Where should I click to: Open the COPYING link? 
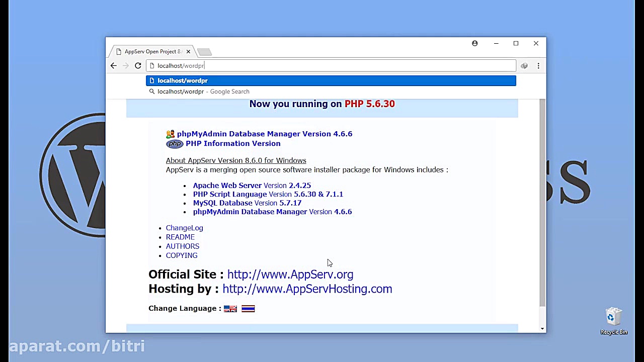(x=182, y=255)
